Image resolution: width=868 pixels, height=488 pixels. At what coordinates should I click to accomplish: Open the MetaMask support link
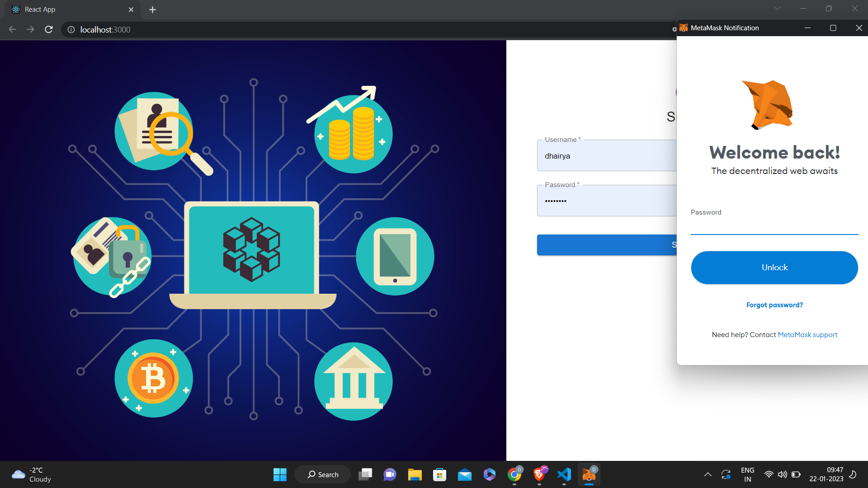coord(807,335)
